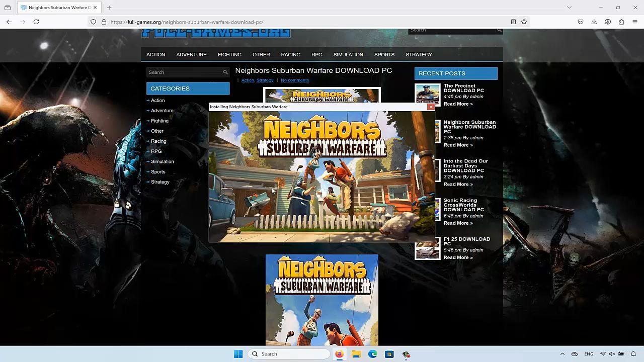Open F1 25 DOWNLOAD PC post

pos(466,241)
